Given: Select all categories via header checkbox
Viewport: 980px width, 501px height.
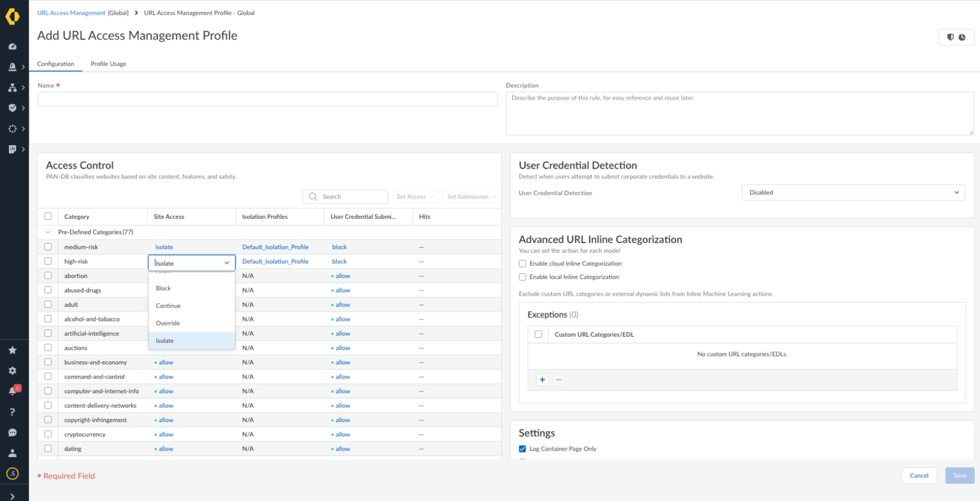Looking at the screenshot, I should (48, 216).
